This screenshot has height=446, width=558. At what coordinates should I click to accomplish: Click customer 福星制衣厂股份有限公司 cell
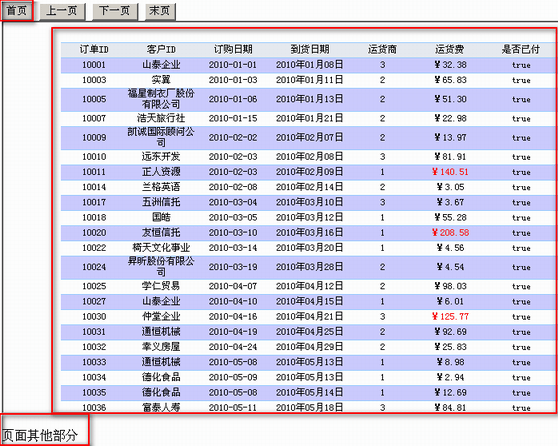pyautogui.click(x=161, y=99)
